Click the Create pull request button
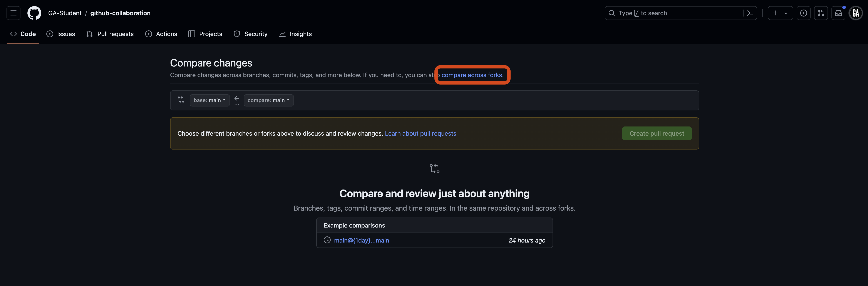 (656, 133)
